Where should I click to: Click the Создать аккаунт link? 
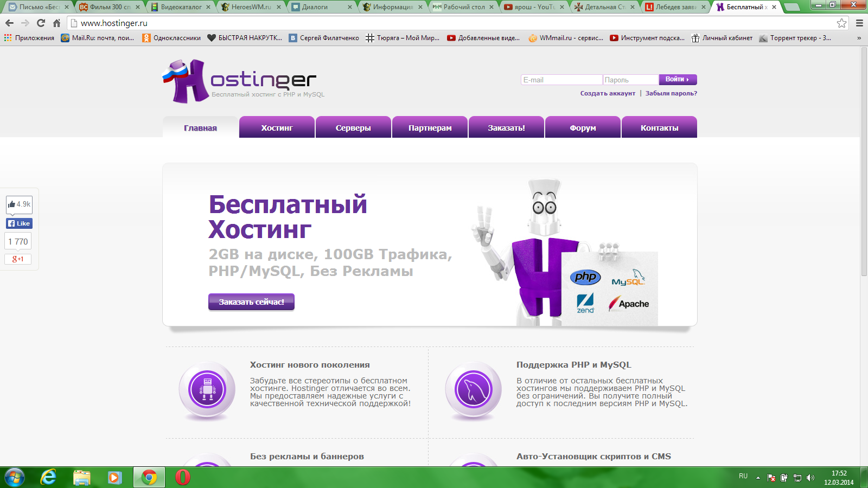(x=608, y=93)
